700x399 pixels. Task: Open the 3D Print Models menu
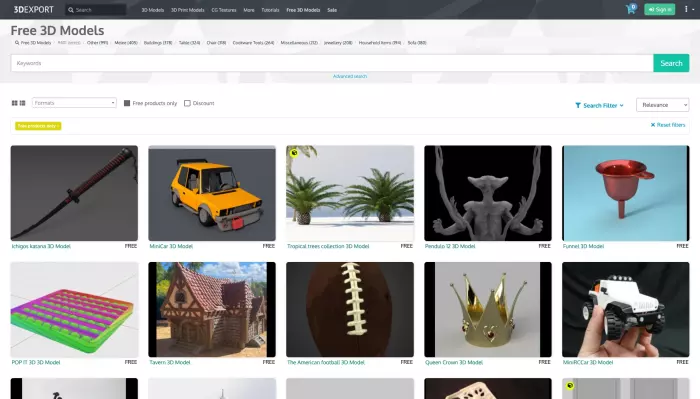point(188,10)
